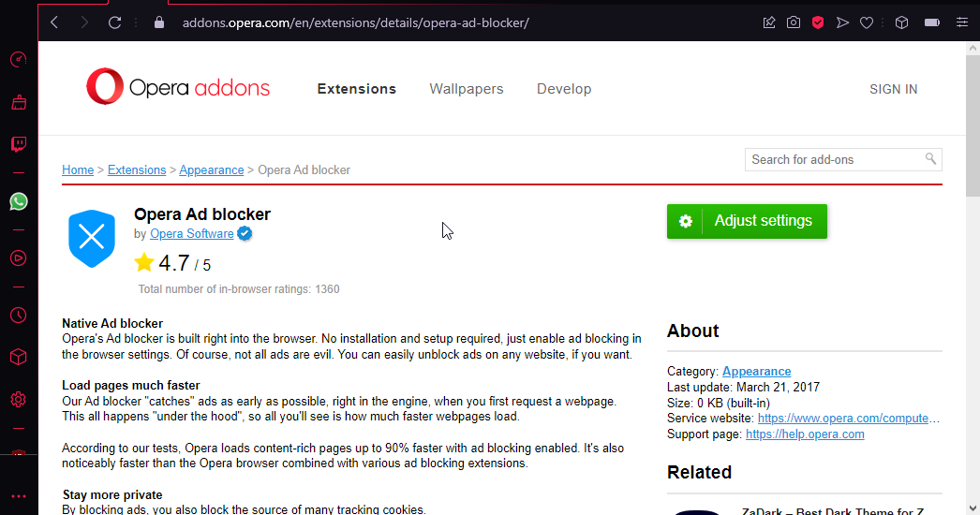The width and height of the screenshot is (980, 515).
Task: Select the Extensions tab
Action: 357,89
